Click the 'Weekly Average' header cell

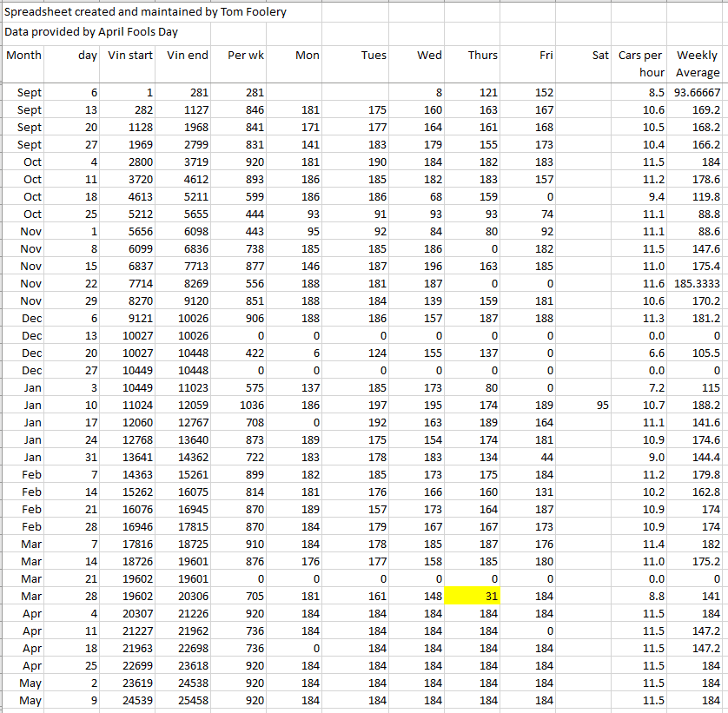click(x=697, y=63)
